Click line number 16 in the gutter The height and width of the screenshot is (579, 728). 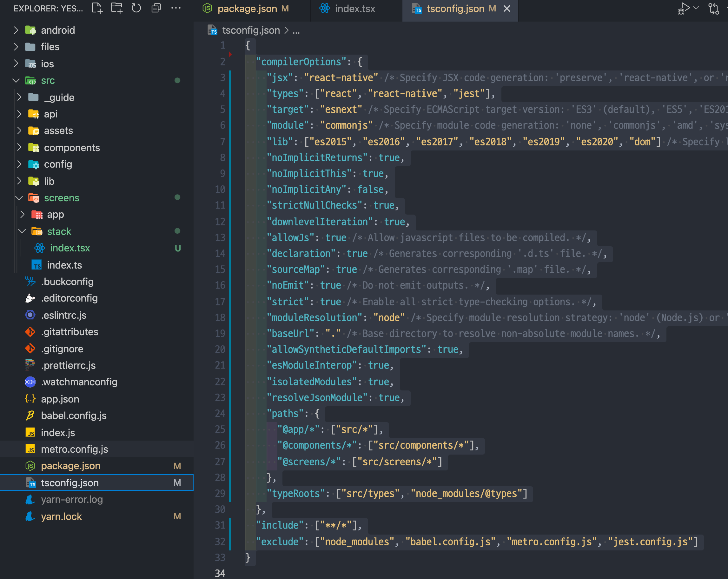coord(220,285)
